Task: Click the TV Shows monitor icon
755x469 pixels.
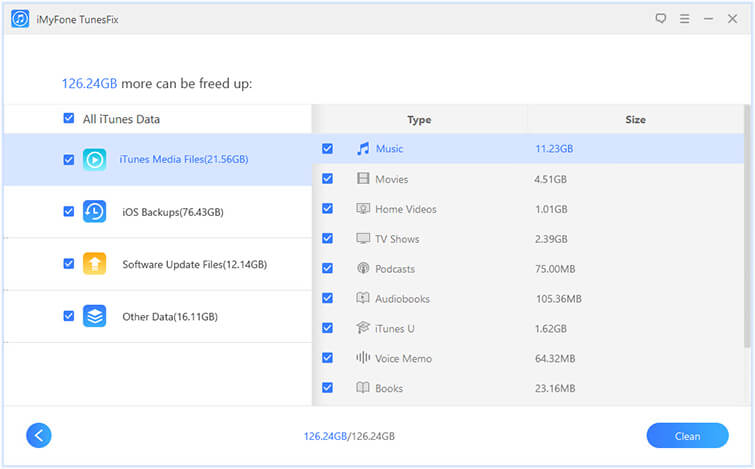Action: pos(363,238)
